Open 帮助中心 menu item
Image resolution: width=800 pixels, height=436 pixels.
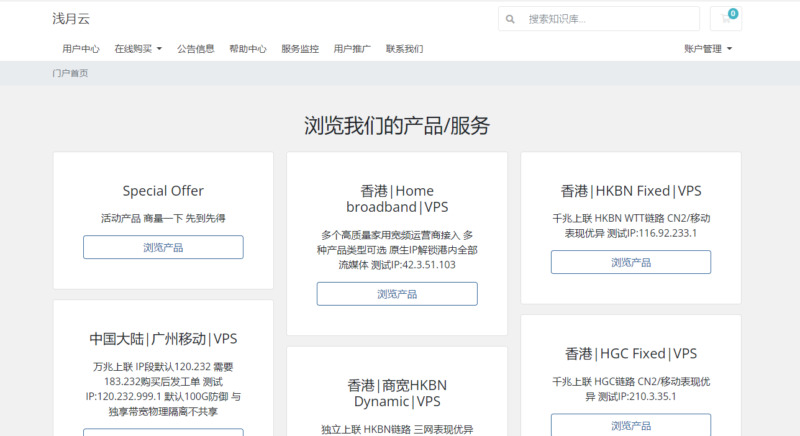[x=248, y=48]
